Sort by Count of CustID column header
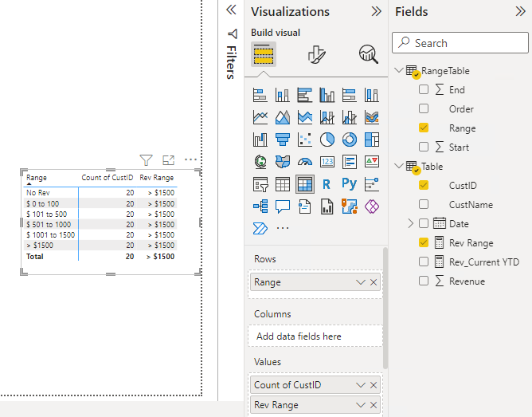This screenshot has height=417, width=532. point(108,178)
